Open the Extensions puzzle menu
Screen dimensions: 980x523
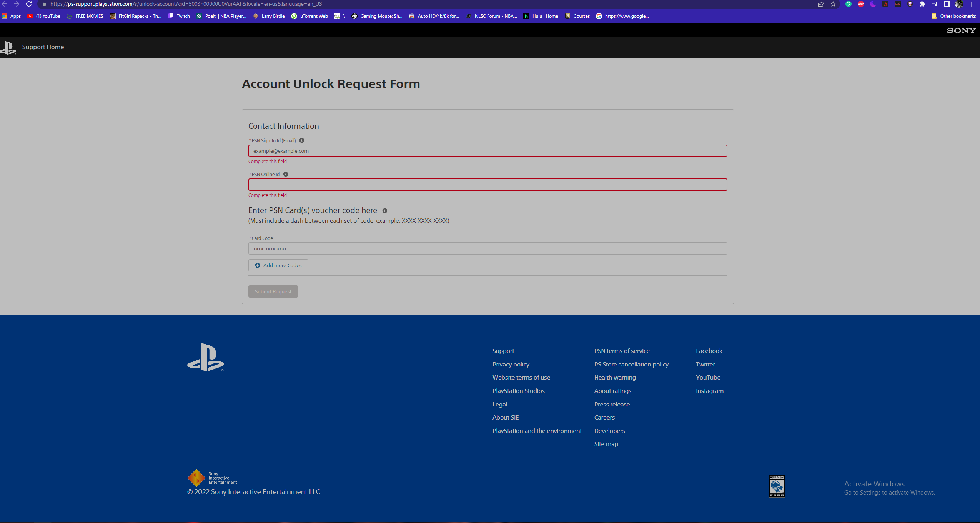(x=922, y=4)
